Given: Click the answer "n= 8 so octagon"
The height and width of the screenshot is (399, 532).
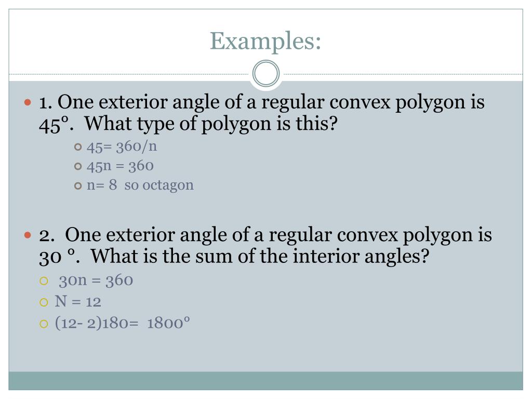Looking at the screenshot, I should pos(140,185).
